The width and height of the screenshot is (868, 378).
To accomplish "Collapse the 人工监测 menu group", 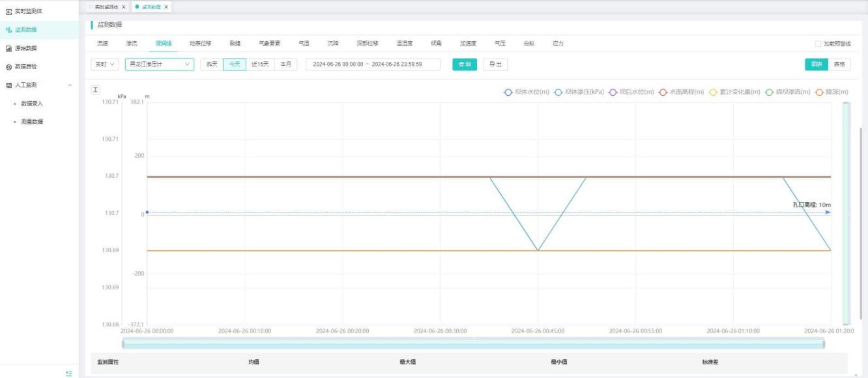I will click(x=70, y=85).
